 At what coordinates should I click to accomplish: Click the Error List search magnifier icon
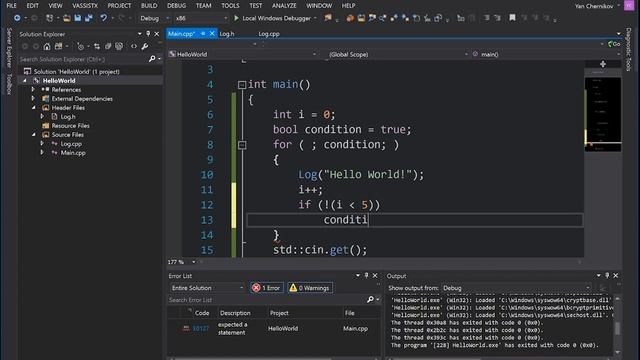(370, 300)
